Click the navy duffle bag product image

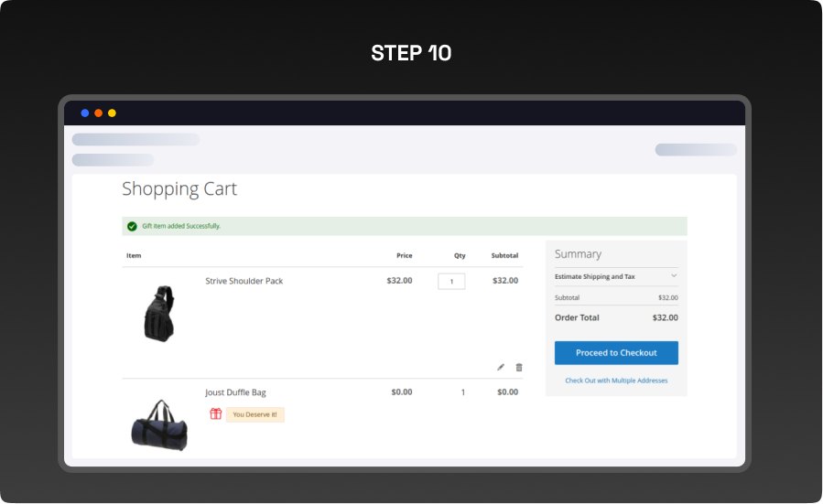pyautogui.click(x=158, y=423)
